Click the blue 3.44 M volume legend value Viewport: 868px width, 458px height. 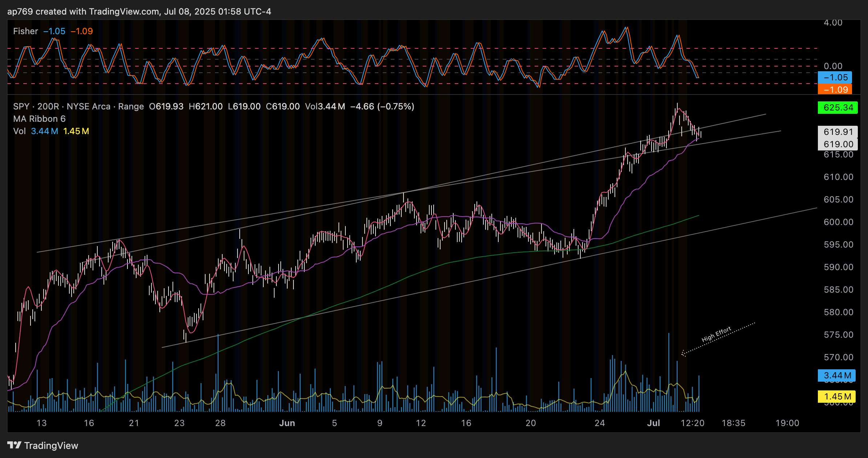coord(44,131)
